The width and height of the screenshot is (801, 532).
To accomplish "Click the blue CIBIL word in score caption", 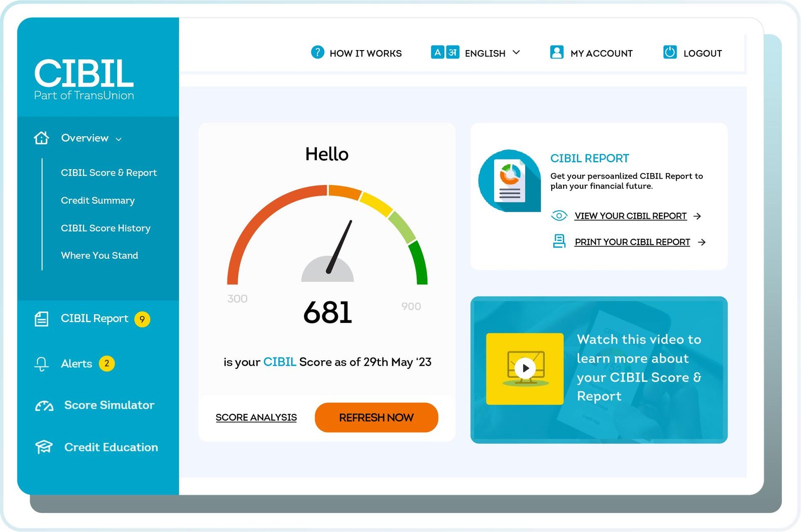I will (280, 362).
